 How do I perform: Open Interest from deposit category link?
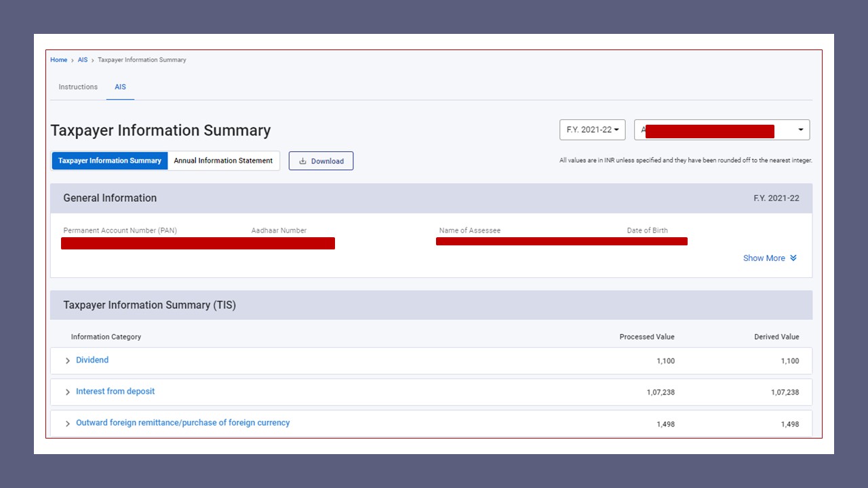pos(115,391)
